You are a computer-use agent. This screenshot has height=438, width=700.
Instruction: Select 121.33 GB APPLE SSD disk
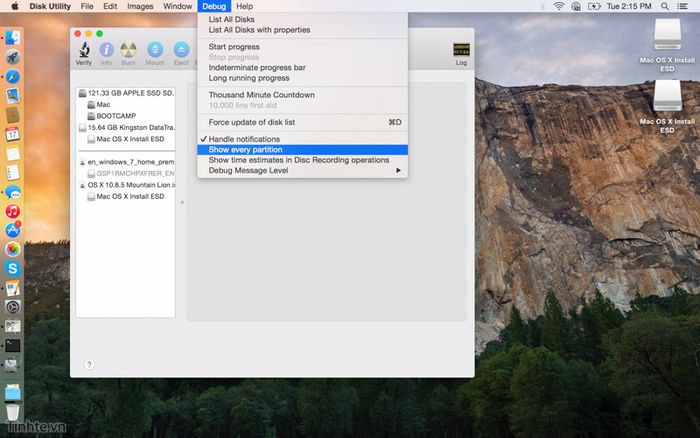point(126,93)
